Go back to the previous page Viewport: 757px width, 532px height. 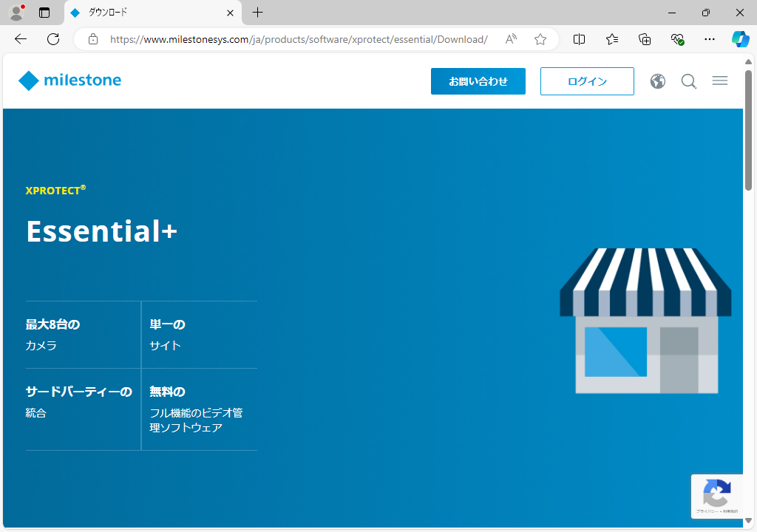click(x=21, y=39)
